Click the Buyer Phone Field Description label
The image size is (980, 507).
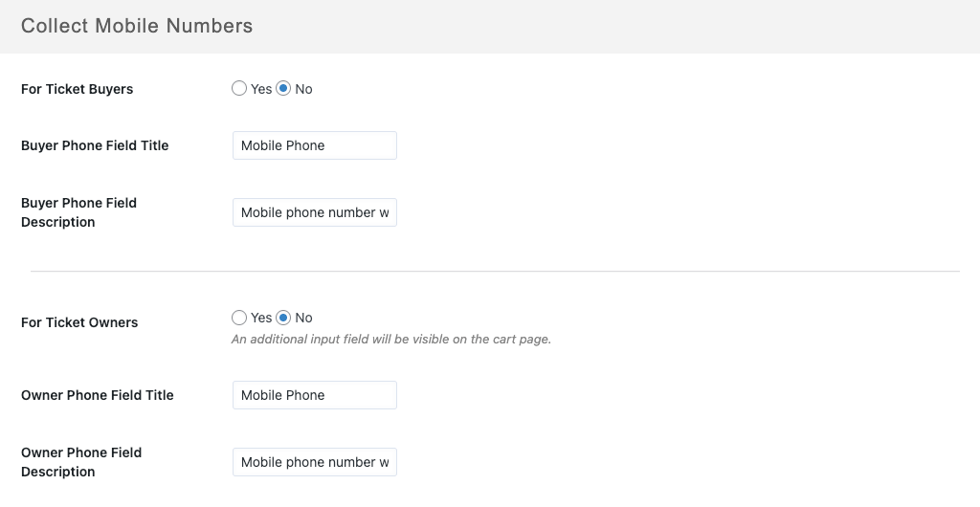pyautogui.click(x=78, y=212)
